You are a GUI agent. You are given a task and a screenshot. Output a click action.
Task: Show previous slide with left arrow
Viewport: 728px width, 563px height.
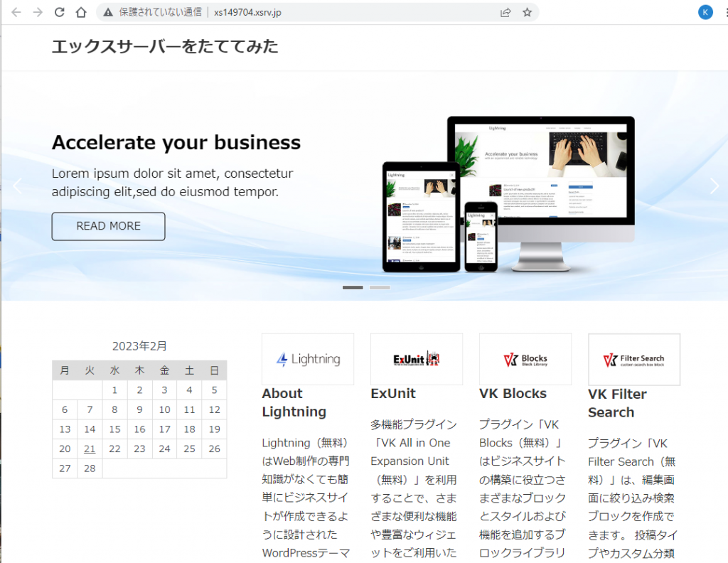18,186
